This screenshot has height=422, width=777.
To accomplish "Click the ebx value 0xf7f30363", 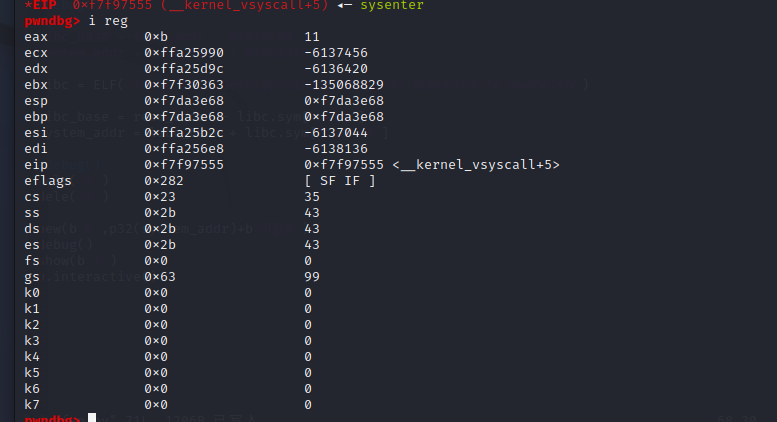I will tap(184, 85).
